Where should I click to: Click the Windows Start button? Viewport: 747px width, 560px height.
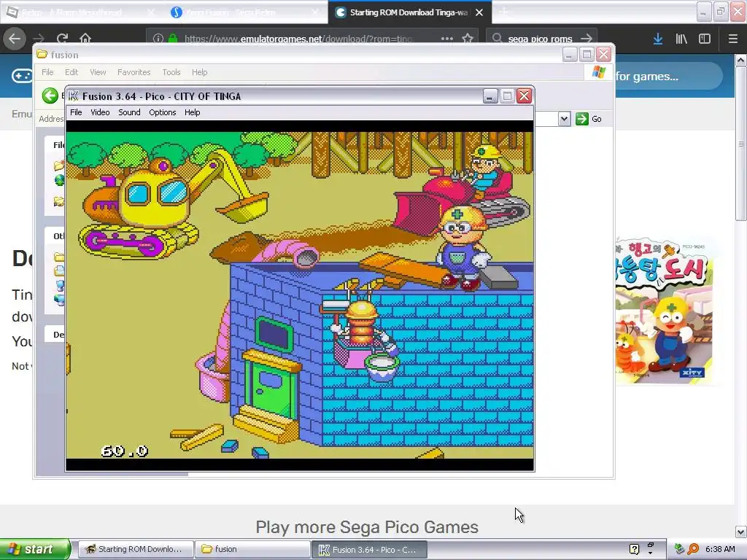[34, 549]
